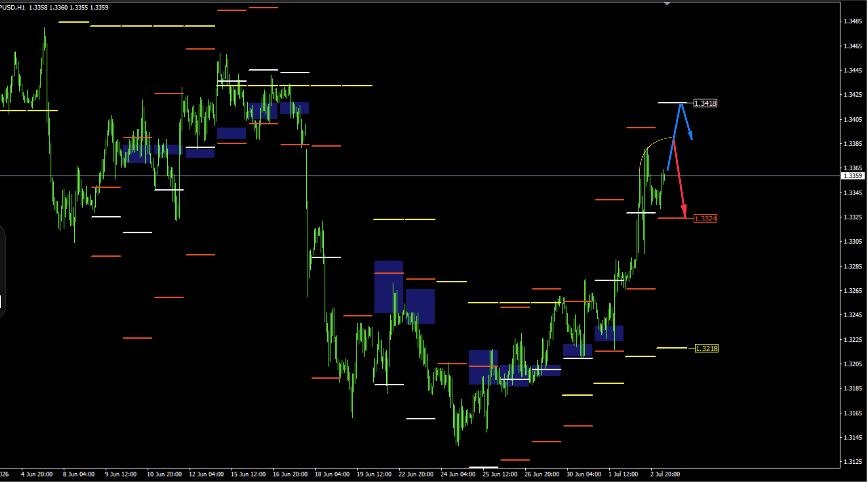Select the yellow 1.3218 price label
868x482 pixels.
[706, 349]
